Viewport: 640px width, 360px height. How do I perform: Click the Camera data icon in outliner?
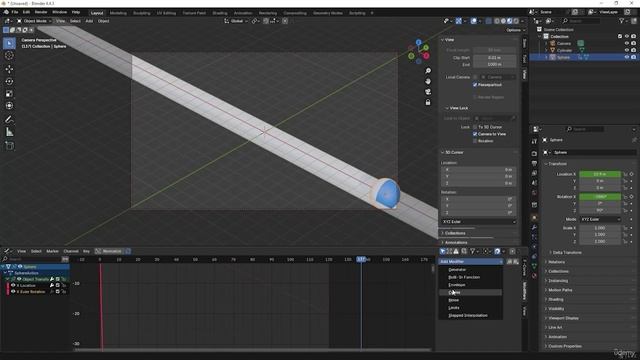pyautogui.click(x=580, y=43)
